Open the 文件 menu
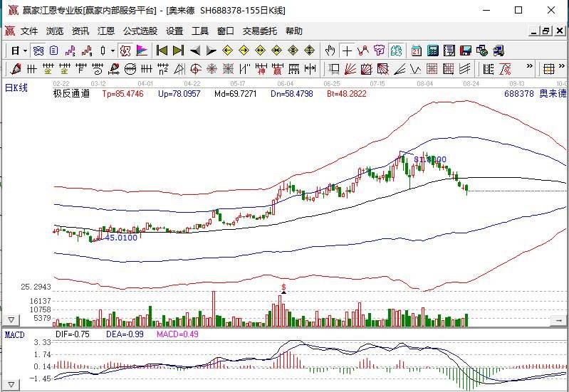This screenshot has width=569, height=392. click(x=29, y=31)
